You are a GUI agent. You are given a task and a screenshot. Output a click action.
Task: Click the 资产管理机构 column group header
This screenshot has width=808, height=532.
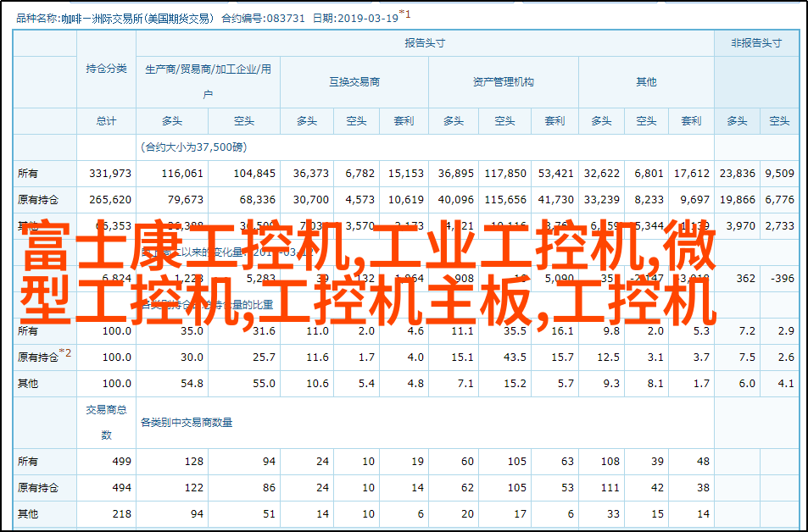[504, 82]
